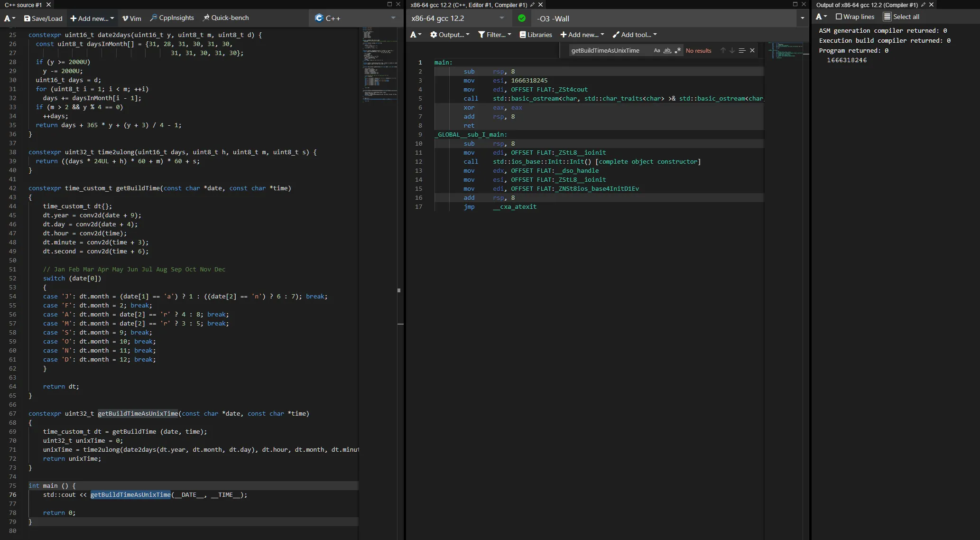The height and width of the screenshot is (540, 980).
Task: Open the Filter dropdown menu
Action: 495,35
